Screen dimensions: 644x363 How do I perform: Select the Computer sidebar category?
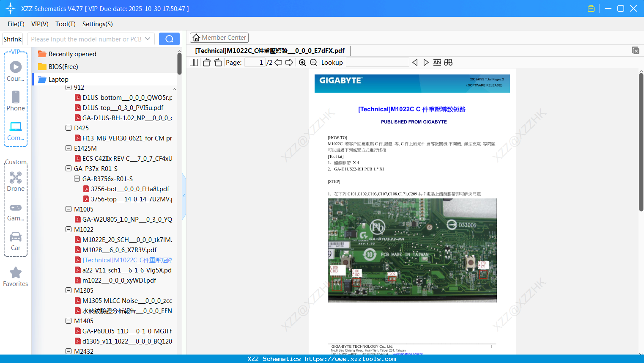16,131
